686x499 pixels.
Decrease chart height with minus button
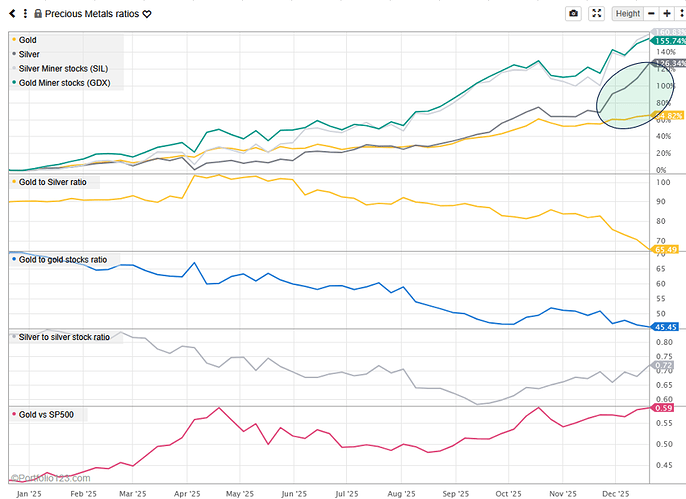tap(652, 14)
